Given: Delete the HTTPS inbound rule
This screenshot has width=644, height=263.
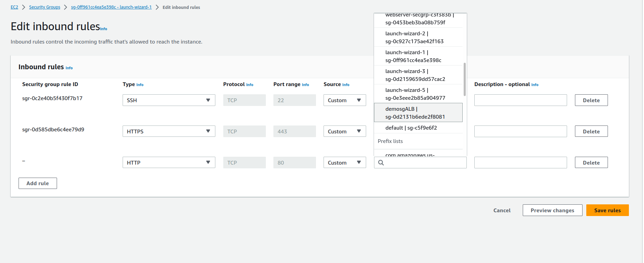Looking at the screenshot, I should click(591, 131).
